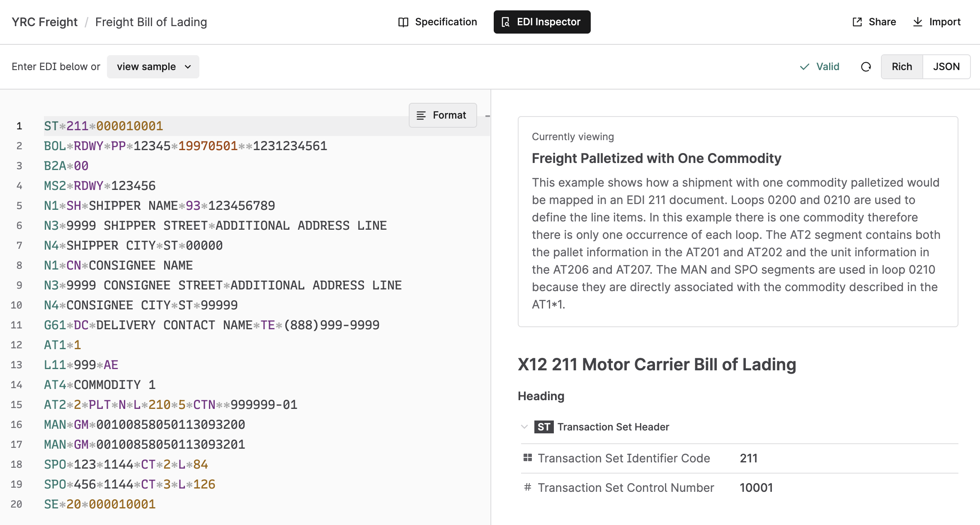The width and height of the screenshot is (980, 525).
Task: Click the download icon next to Import
Action: click(917, 22)
